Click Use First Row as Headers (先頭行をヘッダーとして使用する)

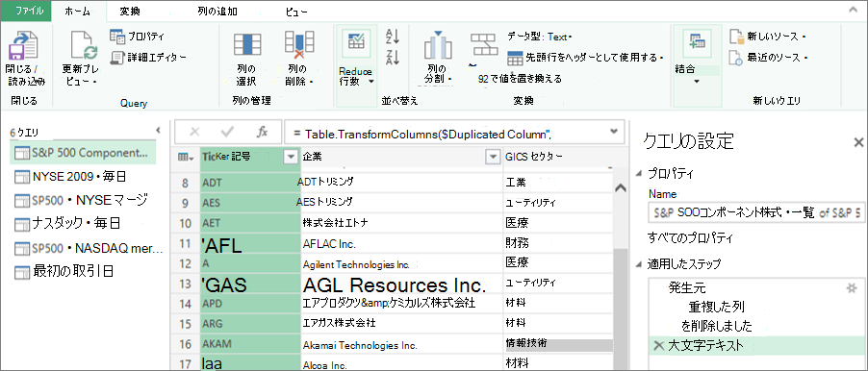(585, 58)
